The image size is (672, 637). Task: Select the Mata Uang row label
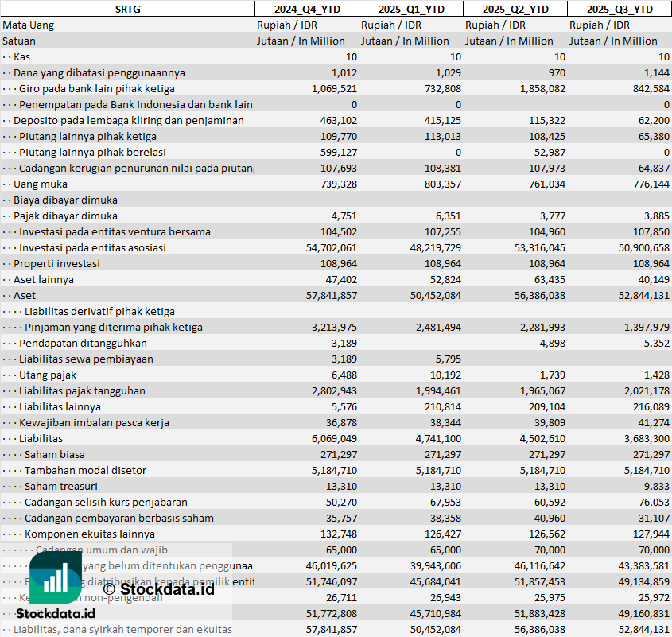29,25
